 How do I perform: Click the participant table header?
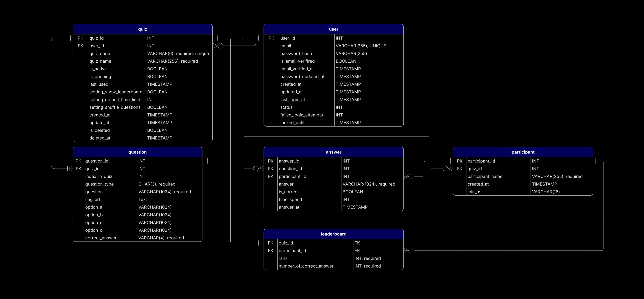tap(523, 152)
